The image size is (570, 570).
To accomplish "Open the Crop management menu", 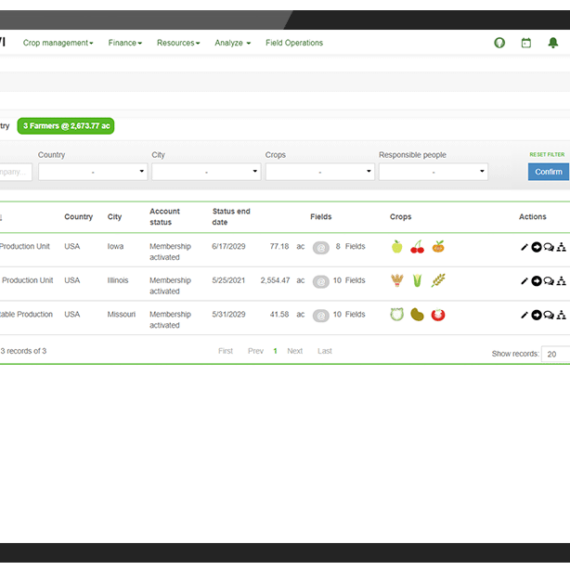I will click(58, 43).
